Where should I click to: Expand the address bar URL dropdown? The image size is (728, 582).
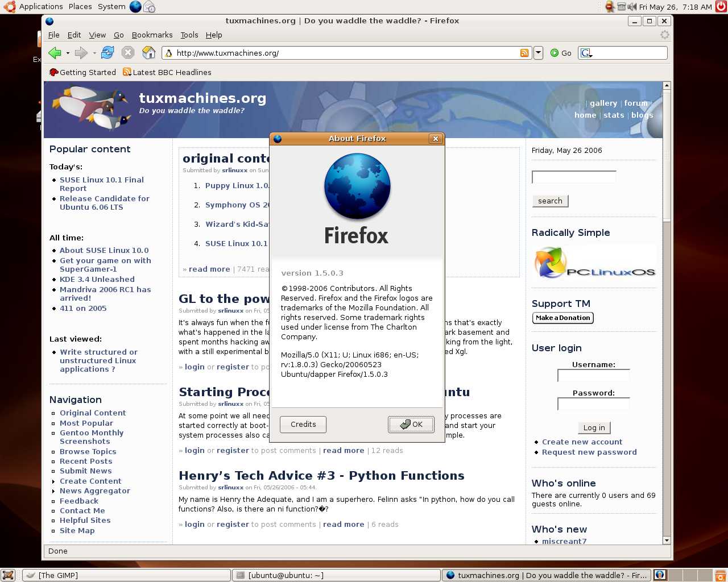point(538,53)
